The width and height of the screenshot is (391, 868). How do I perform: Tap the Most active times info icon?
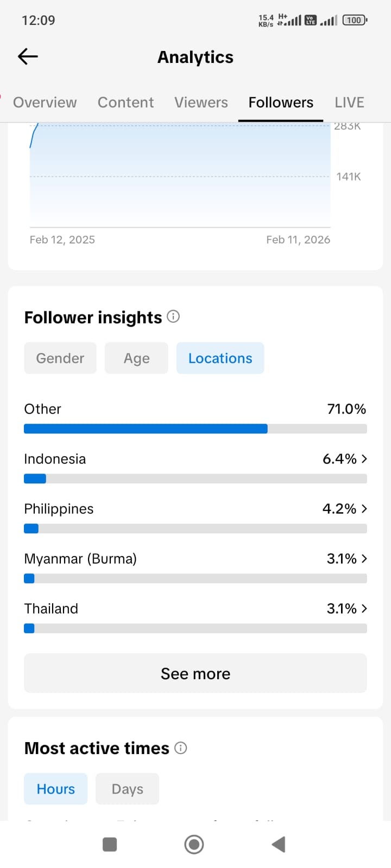click(181, 748)
